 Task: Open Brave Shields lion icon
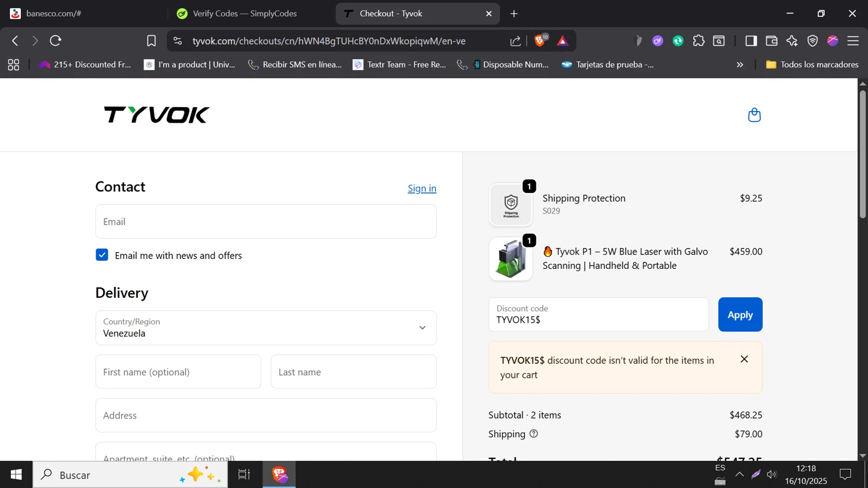pyautogui.click(x=540, y=40)
